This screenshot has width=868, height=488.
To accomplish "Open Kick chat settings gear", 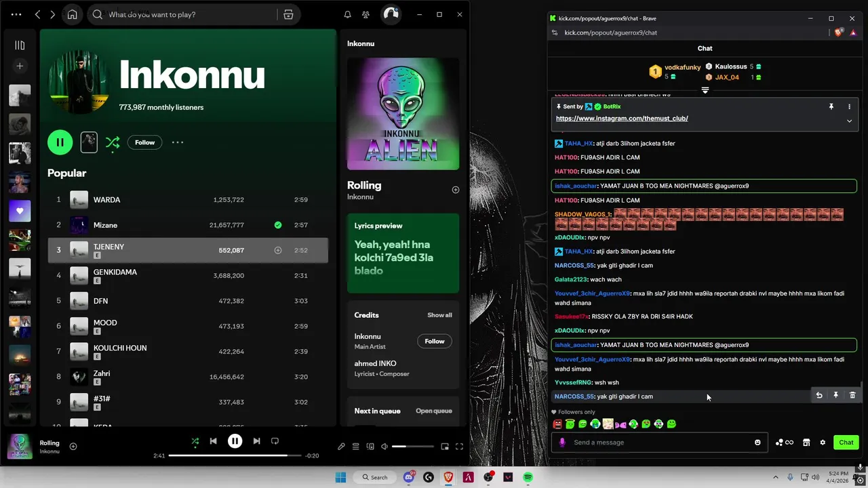I will click(823, 443).
